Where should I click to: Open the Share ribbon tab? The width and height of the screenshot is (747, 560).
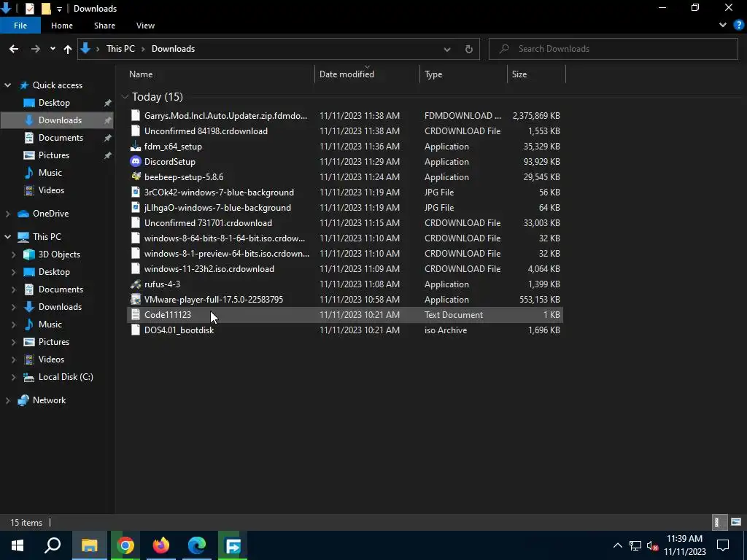click(x=104, y=26)
